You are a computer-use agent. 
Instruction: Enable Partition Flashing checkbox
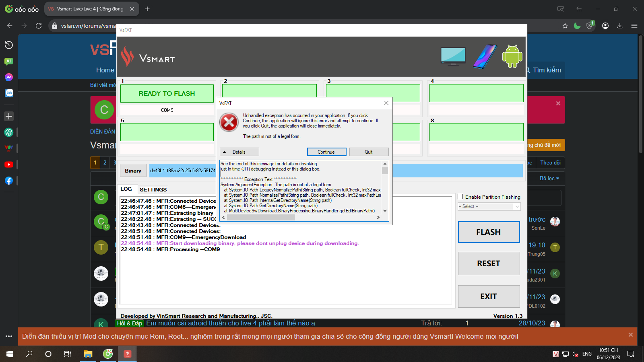460,197
